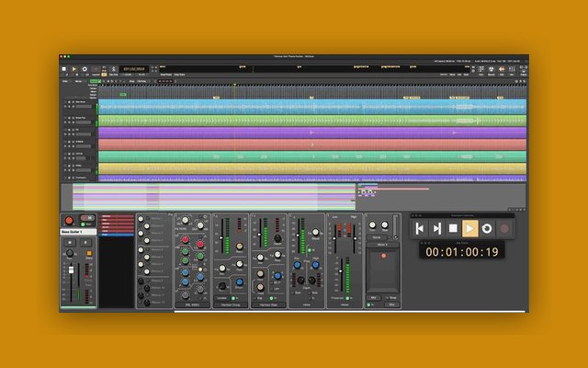Mute the Bass Guitar 1 mixer strip

[x=70, y=243]
